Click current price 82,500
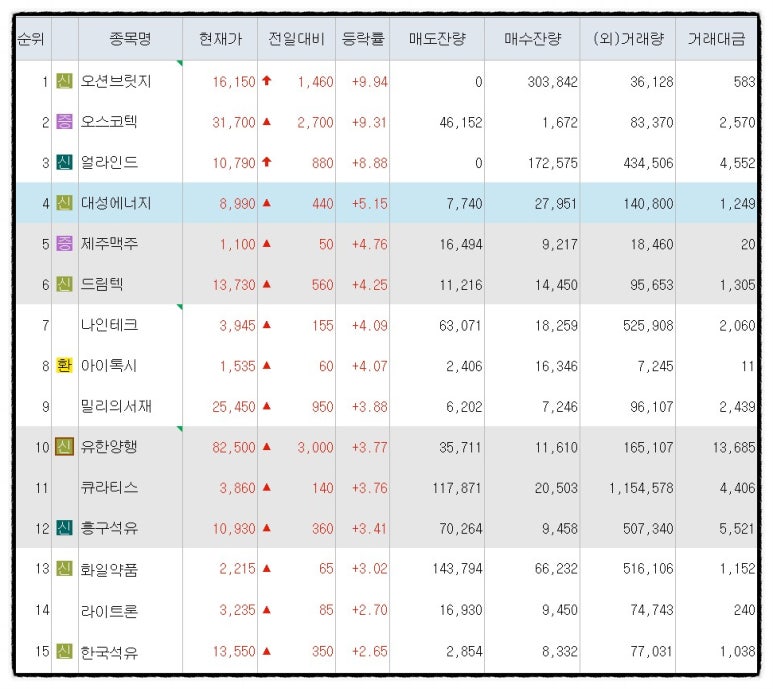Viewport: 773px width, 689px height. pos(234,448)
